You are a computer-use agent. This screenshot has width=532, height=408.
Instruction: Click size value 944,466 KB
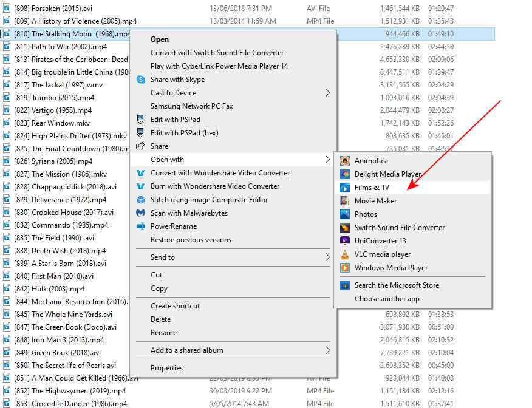[x=403, y=34]
